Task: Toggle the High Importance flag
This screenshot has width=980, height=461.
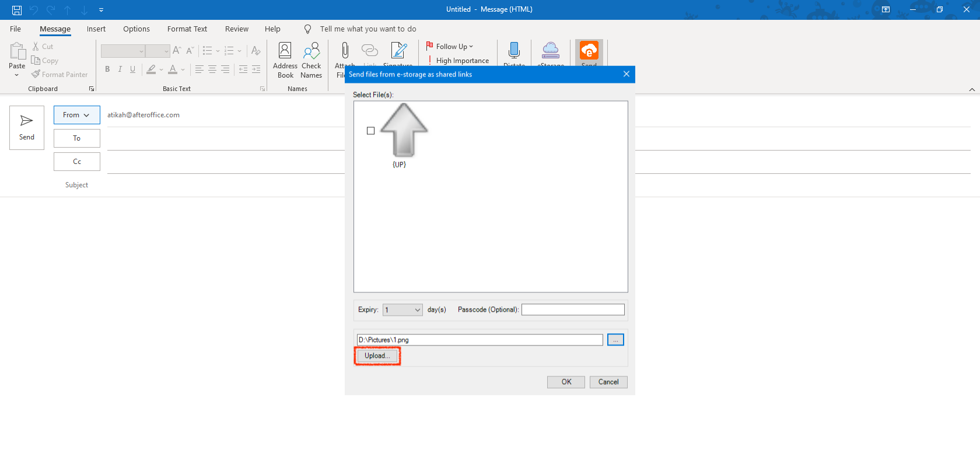Action: click(458, 61)
